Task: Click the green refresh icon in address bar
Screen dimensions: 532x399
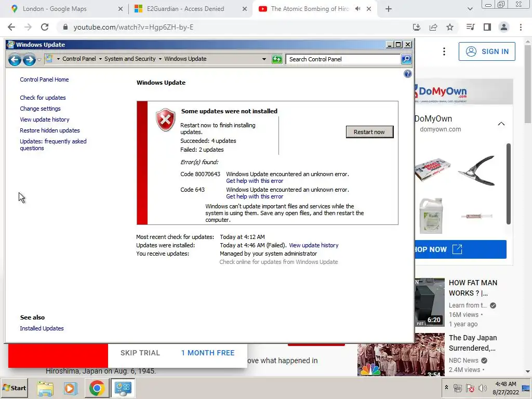Action: click(277, 59)
